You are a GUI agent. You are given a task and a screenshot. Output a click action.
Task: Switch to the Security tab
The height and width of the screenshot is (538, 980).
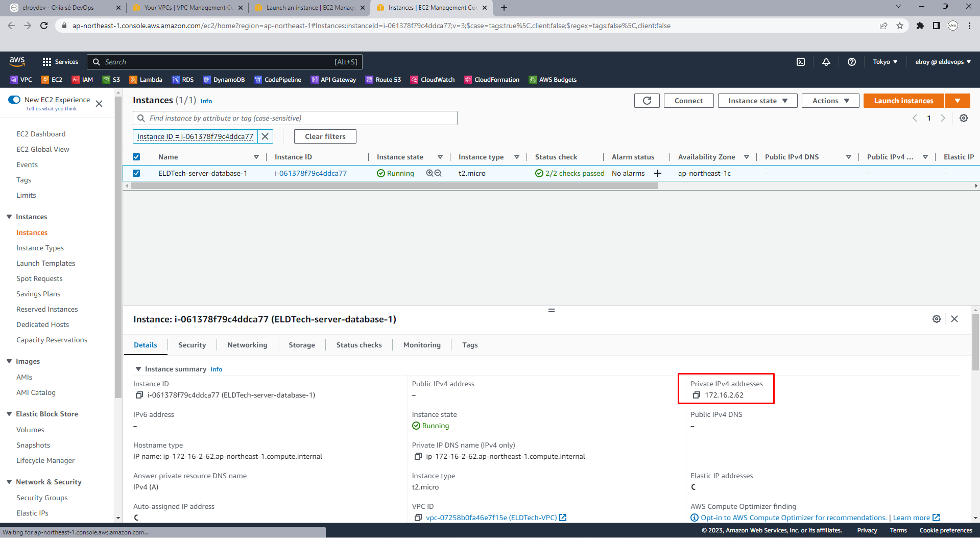click(x=192, y=345)
